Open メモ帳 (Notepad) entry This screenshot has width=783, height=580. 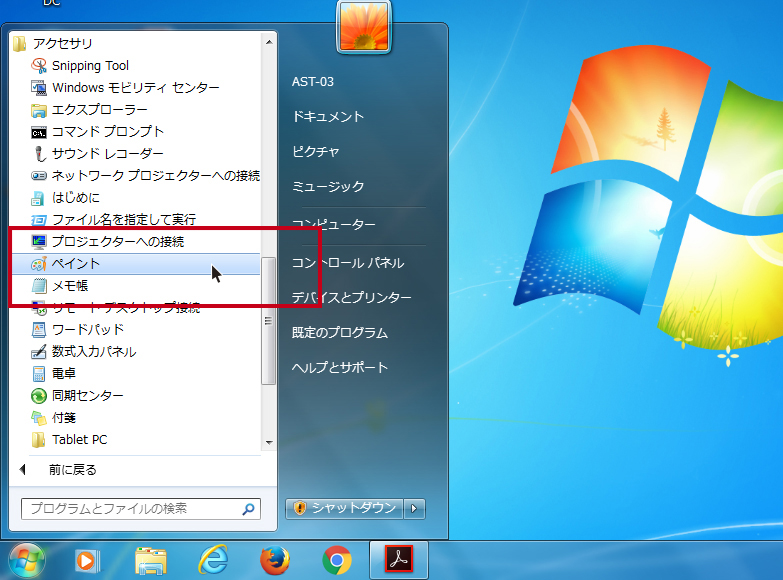[x=70, y=286]
